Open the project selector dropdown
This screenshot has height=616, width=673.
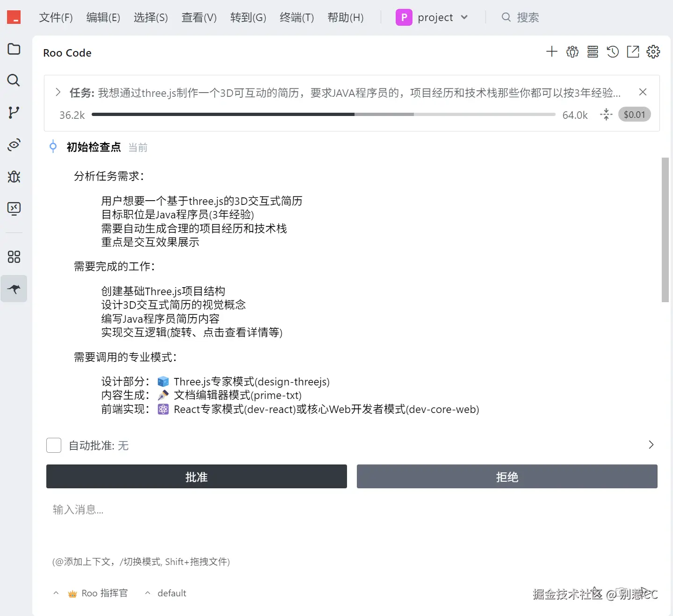point(432,17)
